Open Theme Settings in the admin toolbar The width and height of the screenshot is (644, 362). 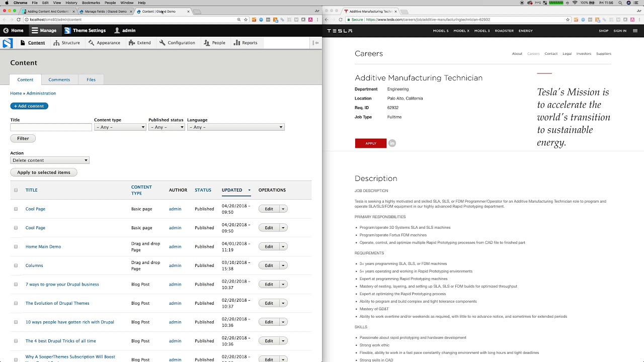85,31
